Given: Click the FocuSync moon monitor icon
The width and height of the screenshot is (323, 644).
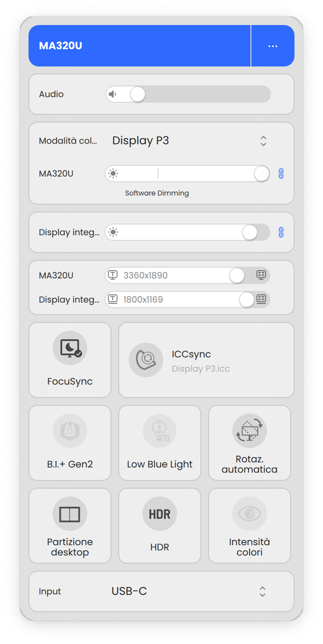Looking at the screenshot, I should coord(70,348).
